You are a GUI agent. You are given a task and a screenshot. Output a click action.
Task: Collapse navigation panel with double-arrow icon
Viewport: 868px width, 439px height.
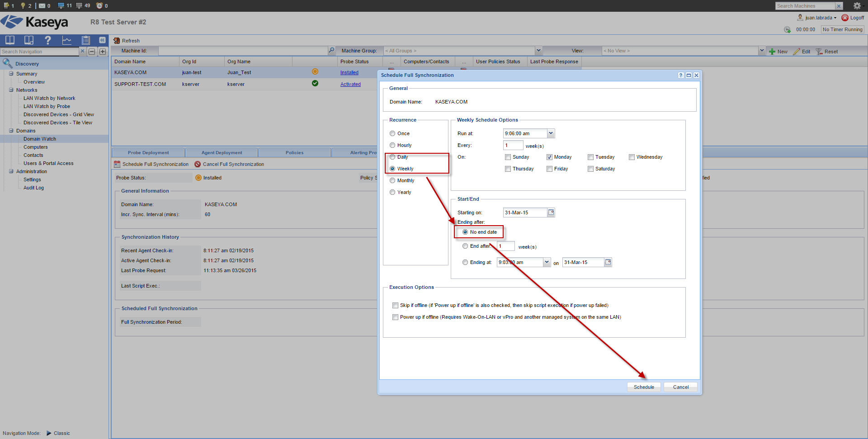103,40
